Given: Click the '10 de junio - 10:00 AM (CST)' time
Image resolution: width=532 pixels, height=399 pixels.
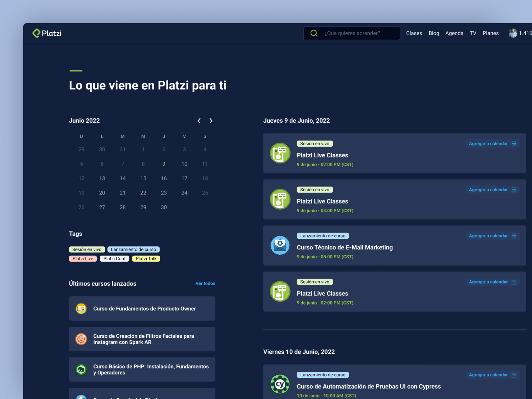Looking at the screenshot, I should (x=327, y=396).
